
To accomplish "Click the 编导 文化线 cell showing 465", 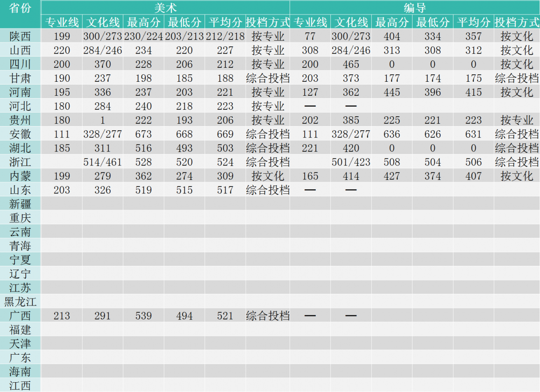I will (x=351, y=64).
